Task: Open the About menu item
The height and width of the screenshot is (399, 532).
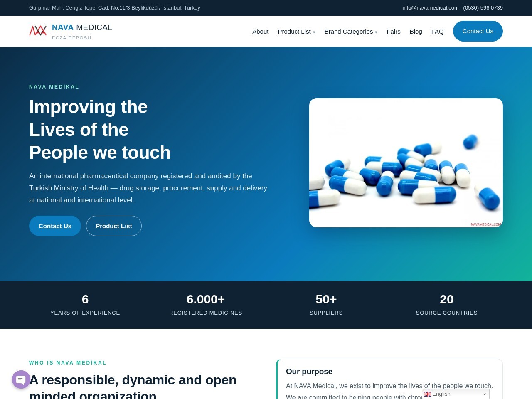Action: (261, 32)
